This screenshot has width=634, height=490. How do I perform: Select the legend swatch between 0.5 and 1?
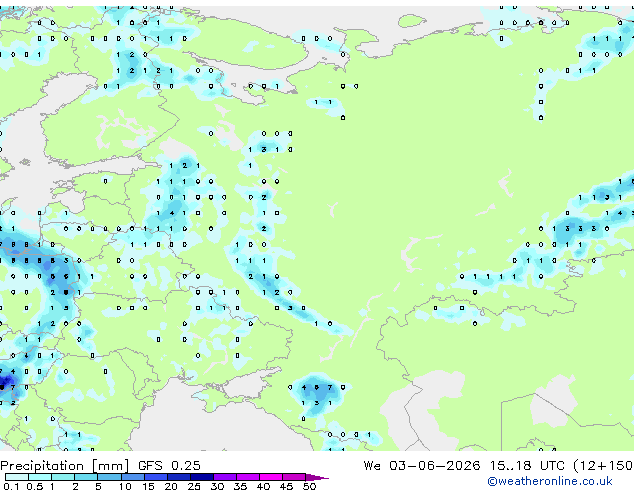pos(40,477)
